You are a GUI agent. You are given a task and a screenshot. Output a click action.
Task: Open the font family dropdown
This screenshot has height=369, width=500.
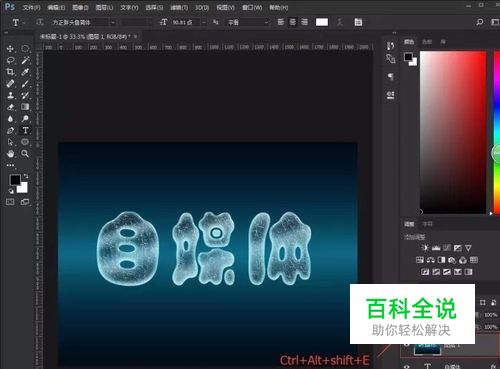coord(113,22)
